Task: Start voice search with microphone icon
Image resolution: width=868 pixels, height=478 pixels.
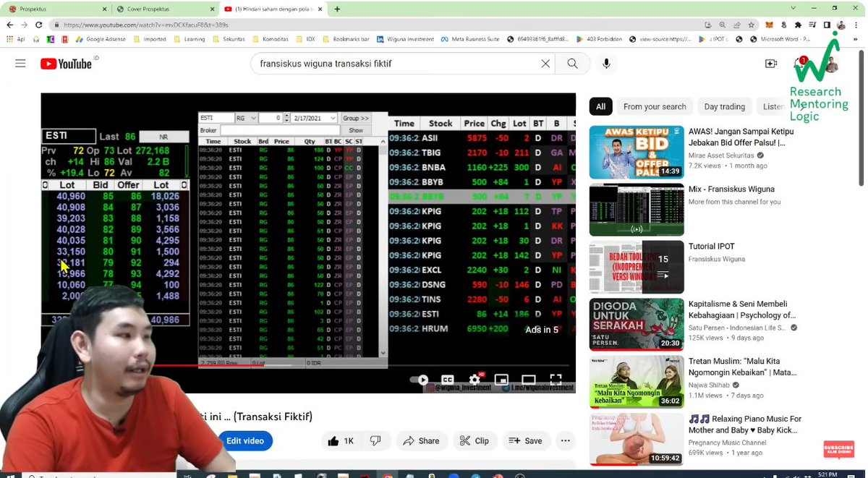Action: (606, 64)
